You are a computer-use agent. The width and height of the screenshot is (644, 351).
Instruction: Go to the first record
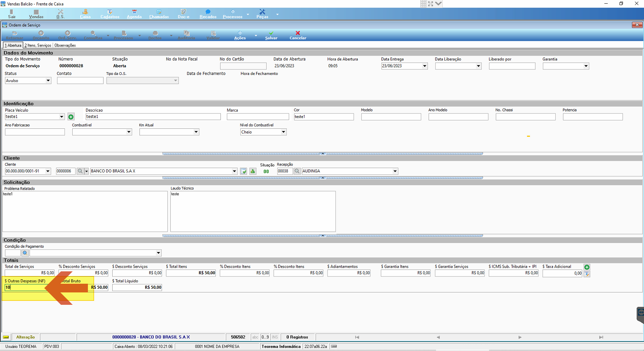pyautogui.click(x=357, y=337)
